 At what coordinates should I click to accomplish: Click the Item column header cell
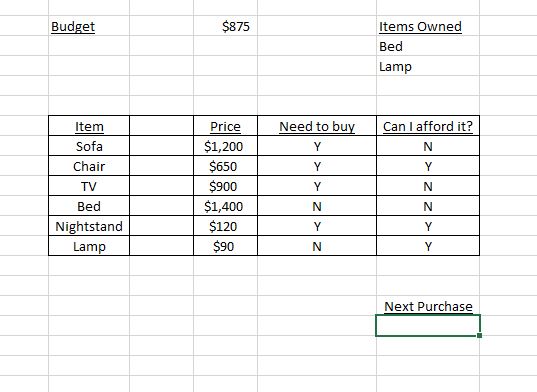pos(89,126)
